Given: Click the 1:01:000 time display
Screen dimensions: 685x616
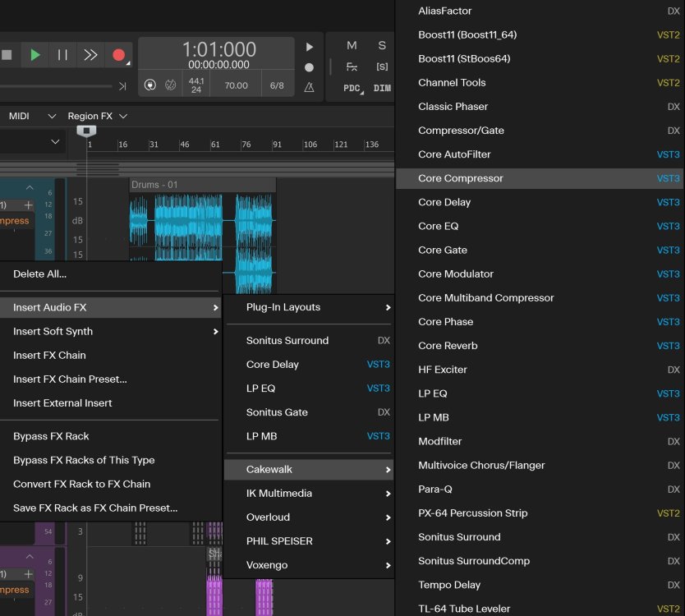Looking at the screenshot, I should [218, 49].
